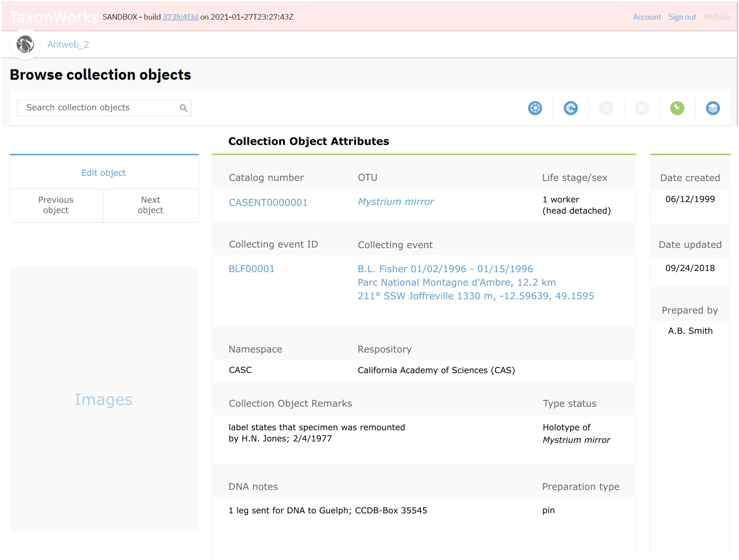
Task: Click the empty Images panel
Action: (103, 400)
